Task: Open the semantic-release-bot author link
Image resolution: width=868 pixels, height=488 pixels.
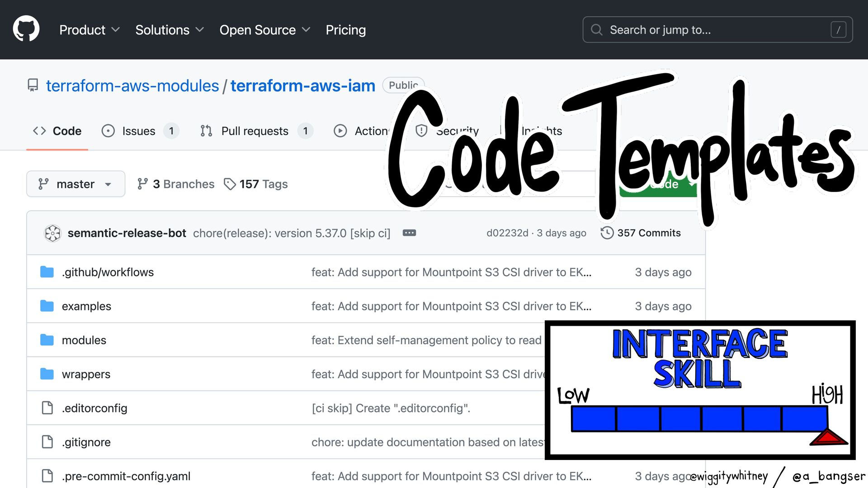Action: [x=127, y=233]
